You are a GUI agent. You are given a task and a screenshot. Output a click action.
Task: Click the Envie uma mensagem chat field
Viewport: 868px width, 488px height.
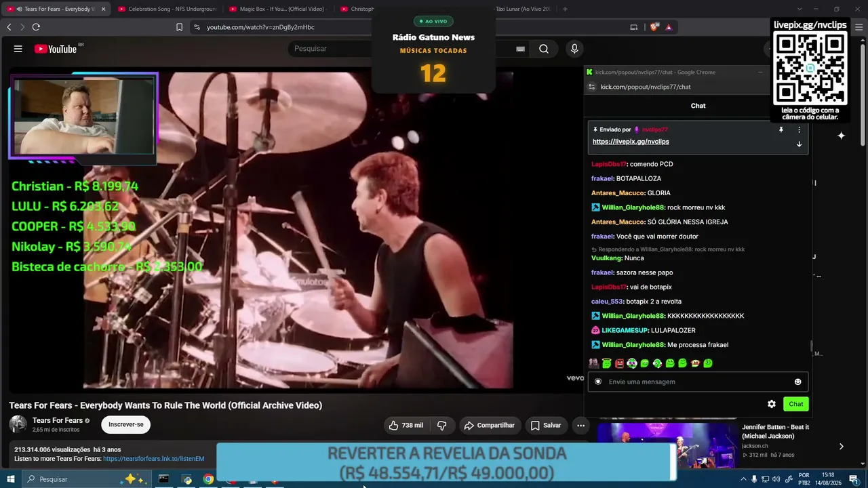pyautogui.click(x=698, y=382)
